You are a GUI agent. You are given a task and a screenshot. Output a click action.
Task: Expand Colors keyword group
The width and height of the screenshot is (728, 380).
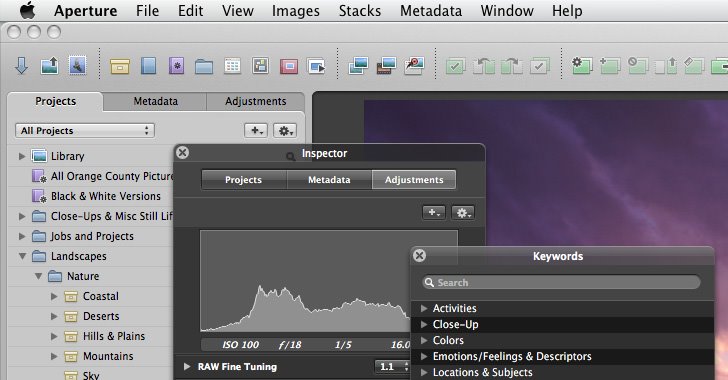(x=423, y=340)
